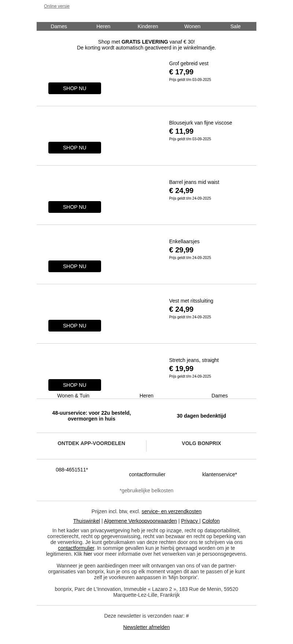Follow the VOLG BONPRIX link
The width and height of the screenshot is (293, 644).
click(201, 443)
